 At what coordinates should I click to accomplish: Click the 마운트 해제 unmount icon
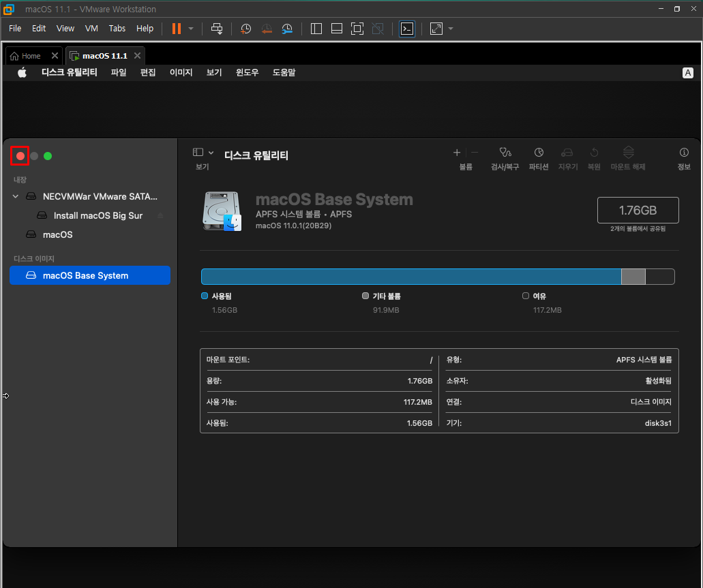629,152
